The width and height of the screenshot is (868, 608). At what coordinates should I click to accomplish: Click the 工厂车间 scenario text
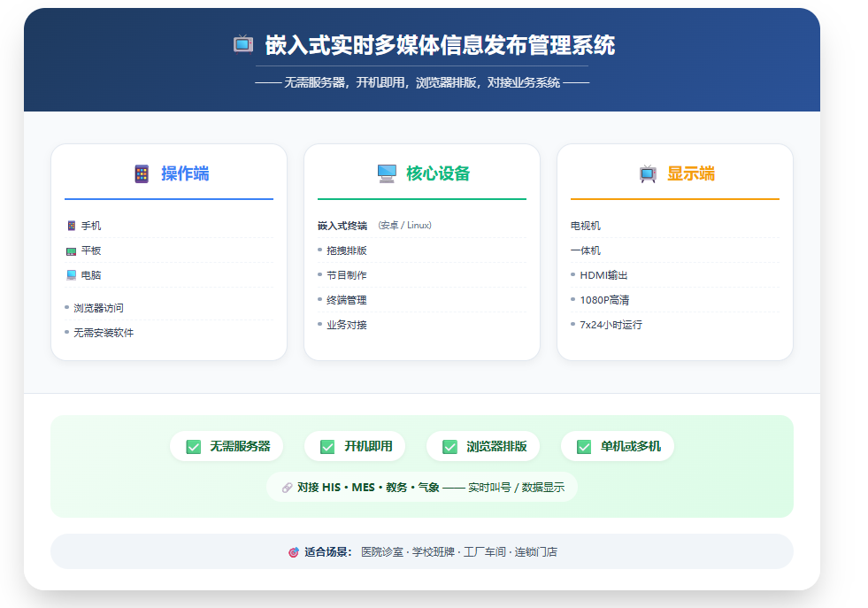485,552
